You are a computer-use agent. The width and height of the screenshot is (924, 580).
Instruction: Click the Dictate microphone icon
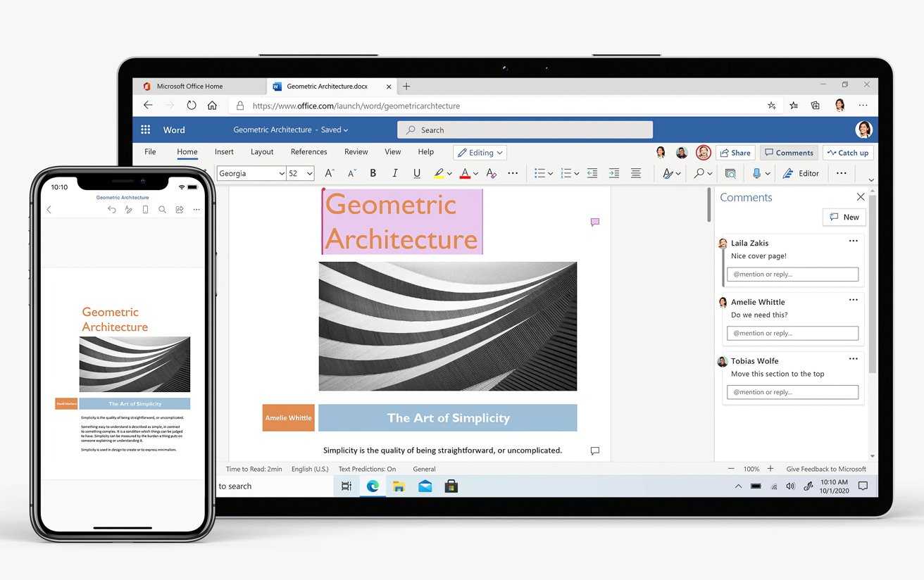(x=756, y=173)
